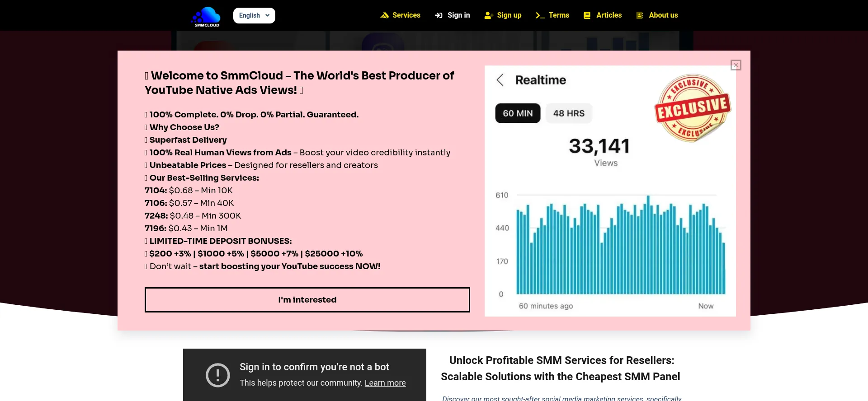Click the Realtime analytics image

(x=610, y=191)
